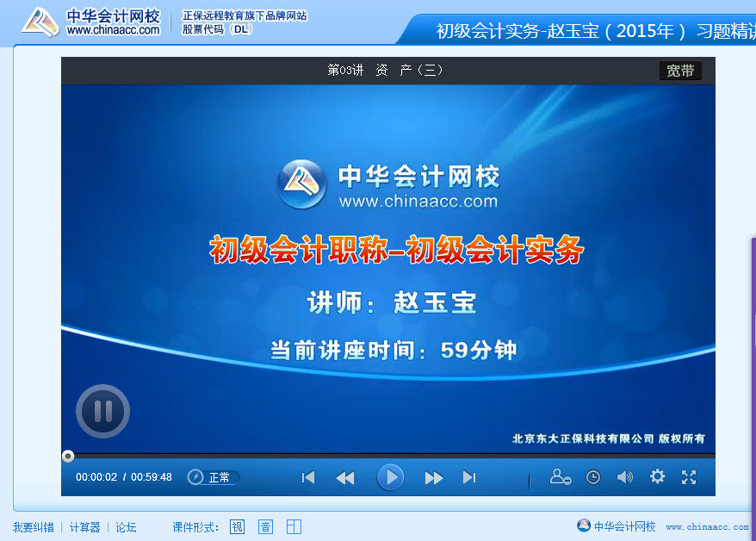756x541 pixels.
Task: Mute the video volume
Action: (x=625, y=477)
